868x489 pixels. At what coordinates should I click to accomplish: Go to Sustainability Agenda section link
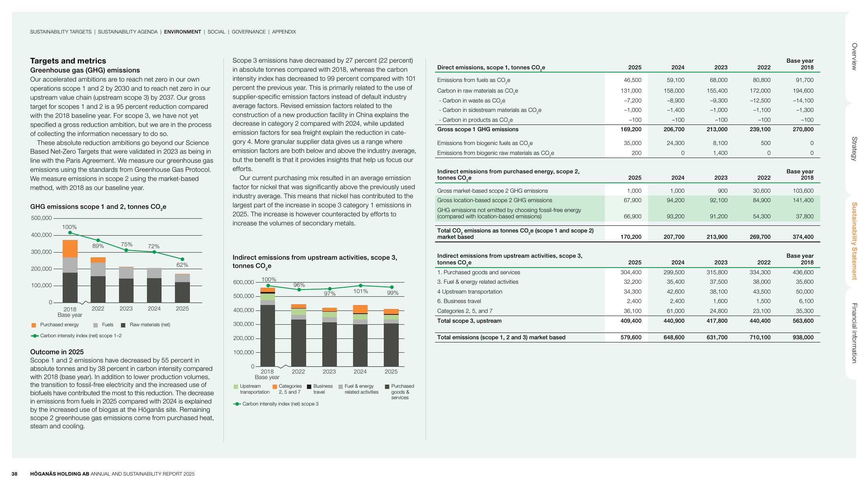point(128,32)
